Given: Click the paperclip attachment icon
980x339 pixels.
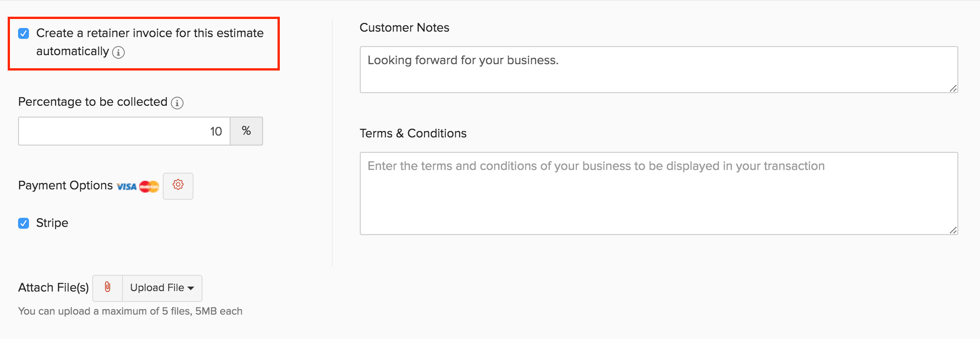Looking at the screenshot, I should 108,287.
